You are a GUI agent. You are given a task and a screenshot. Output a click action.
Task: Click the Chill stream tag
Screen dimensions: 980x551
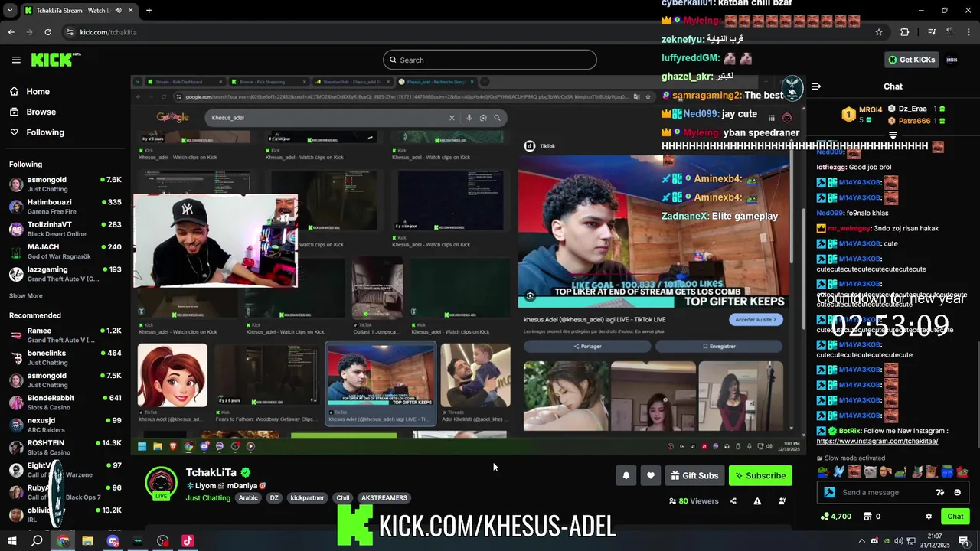pos(342,498)
